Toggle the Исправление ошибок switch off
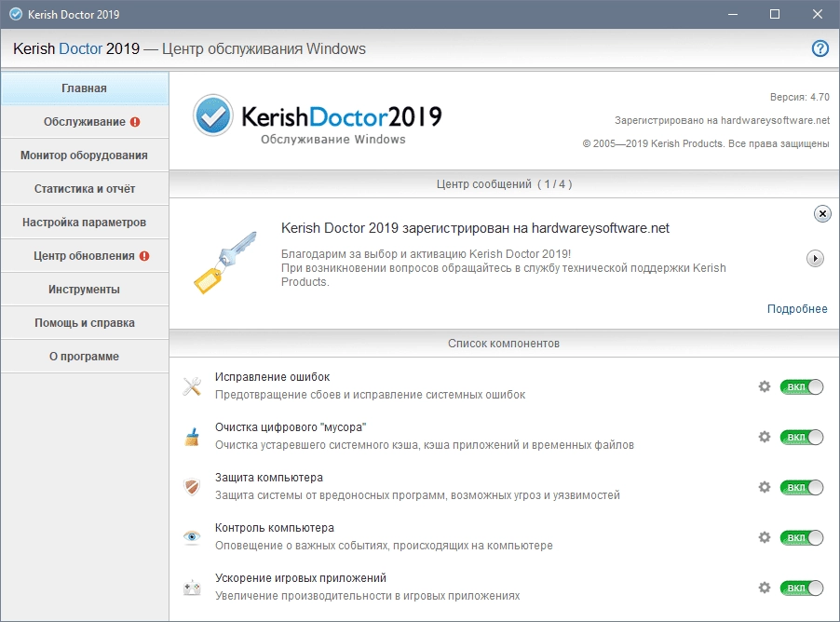 (802, 386)
